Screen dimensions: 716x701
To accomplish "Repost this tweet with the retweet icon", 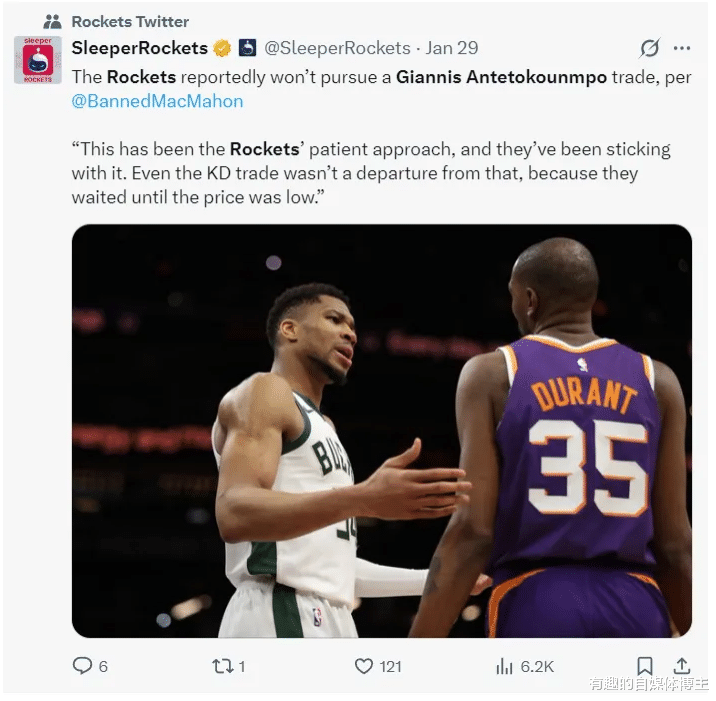I will tap(222, 666).
